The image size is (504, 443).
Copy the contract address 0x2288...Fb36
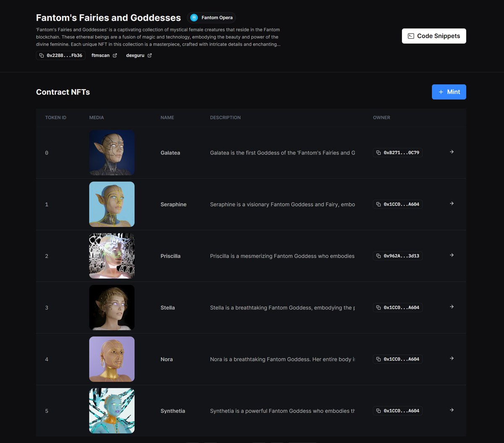point(60,55)
